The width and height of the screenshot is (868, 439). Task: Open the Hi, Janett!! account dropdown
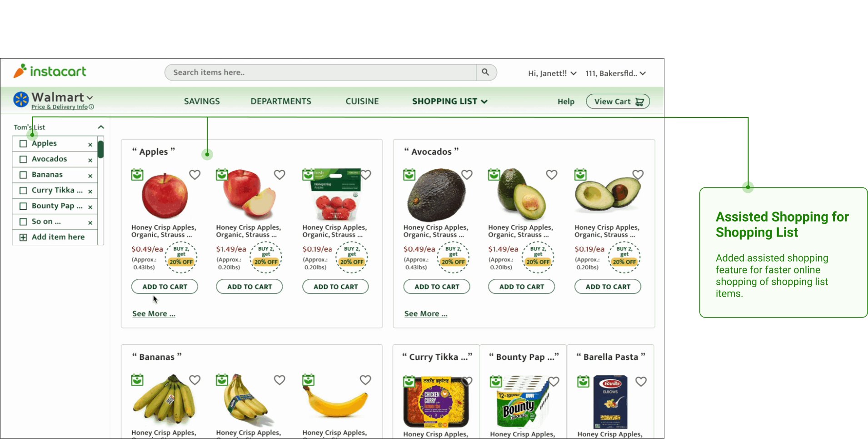(x=552, y=73)
